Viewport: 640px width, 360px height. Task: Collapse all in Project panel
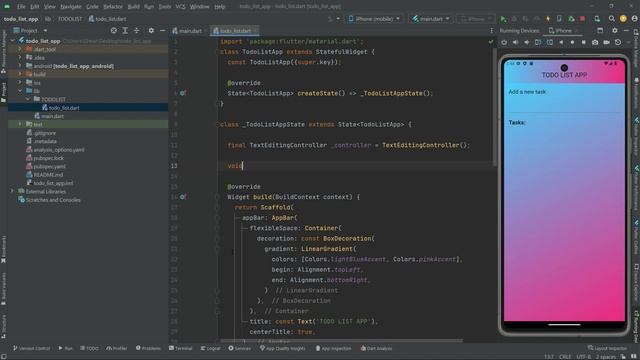(x=136, y=31)
